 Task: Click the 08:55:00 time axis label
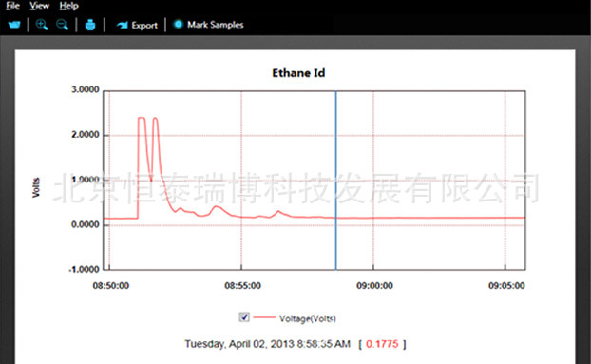[242, 286]
